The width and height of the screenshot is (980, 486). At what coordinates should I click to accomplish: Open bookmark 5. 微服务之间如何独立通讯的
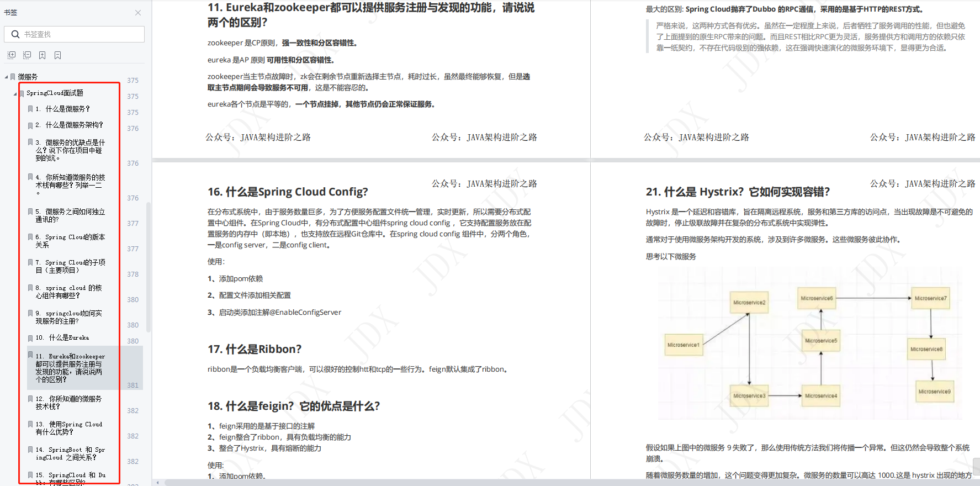click(x=70, y=215)
